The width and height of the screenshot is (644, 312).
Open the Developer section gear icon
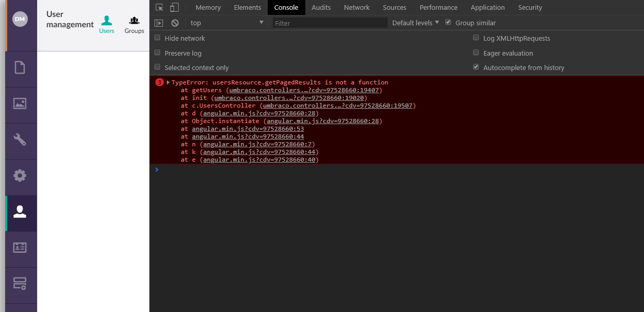(x=20, y=176)
